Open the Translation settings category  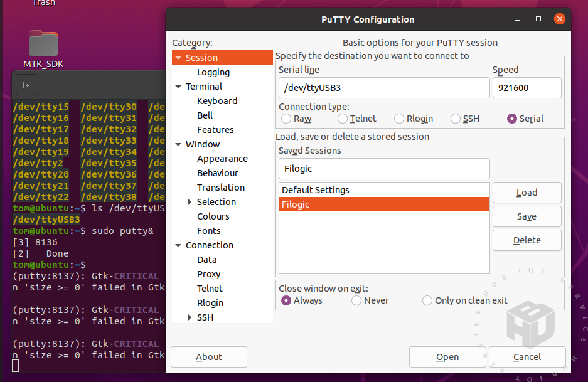(x=221, y=188)
